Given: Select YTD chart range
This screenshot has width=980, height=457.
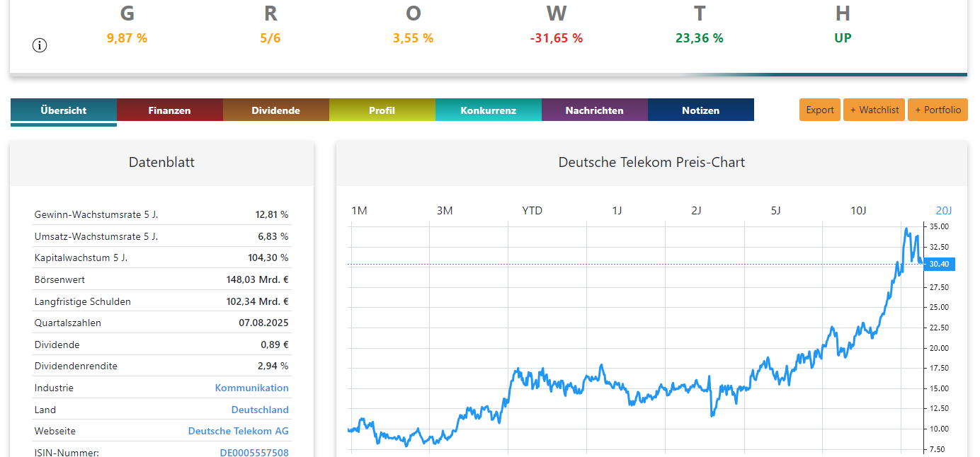Looking at the screenshot, I should (532, 211).
